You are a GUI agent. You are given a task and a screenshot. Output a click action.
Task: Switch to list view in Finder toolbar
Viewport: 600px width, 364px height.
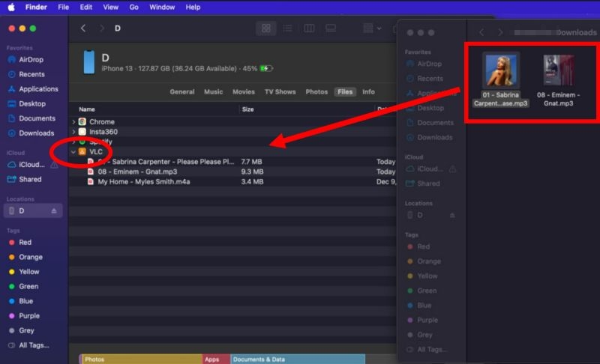click(287, 28)
